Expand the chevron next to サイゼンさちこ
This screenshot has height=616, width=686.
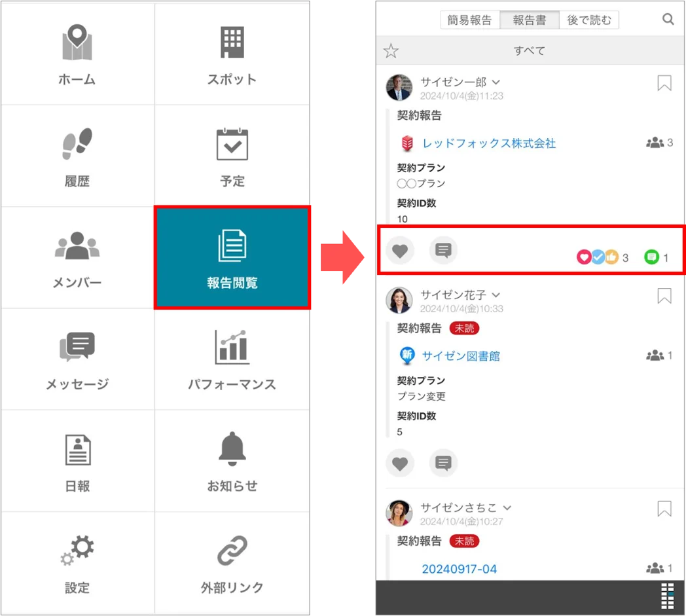[x=507, y=508]
